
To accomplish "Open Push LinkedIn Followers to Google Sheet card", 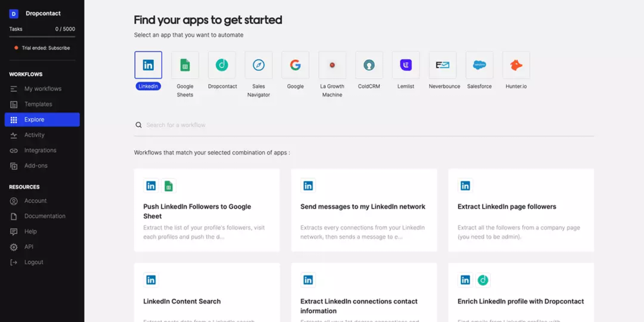I will [x=207, y=210].
